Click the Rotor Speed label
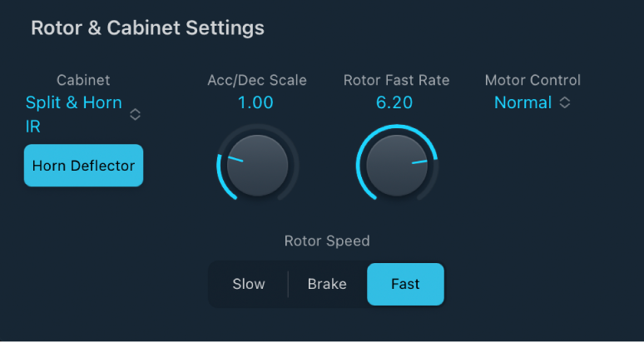 327,241
